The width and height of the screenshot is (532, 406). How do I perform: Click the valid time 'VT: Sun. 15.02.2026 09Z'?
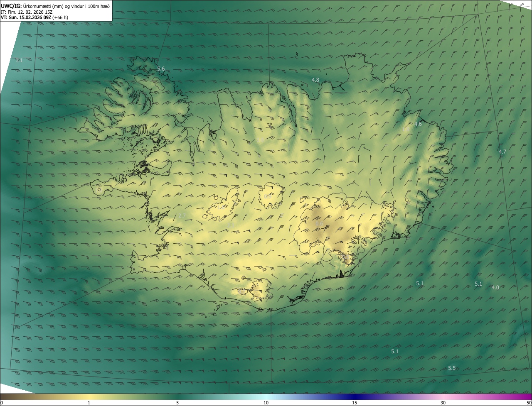(26, 17)
